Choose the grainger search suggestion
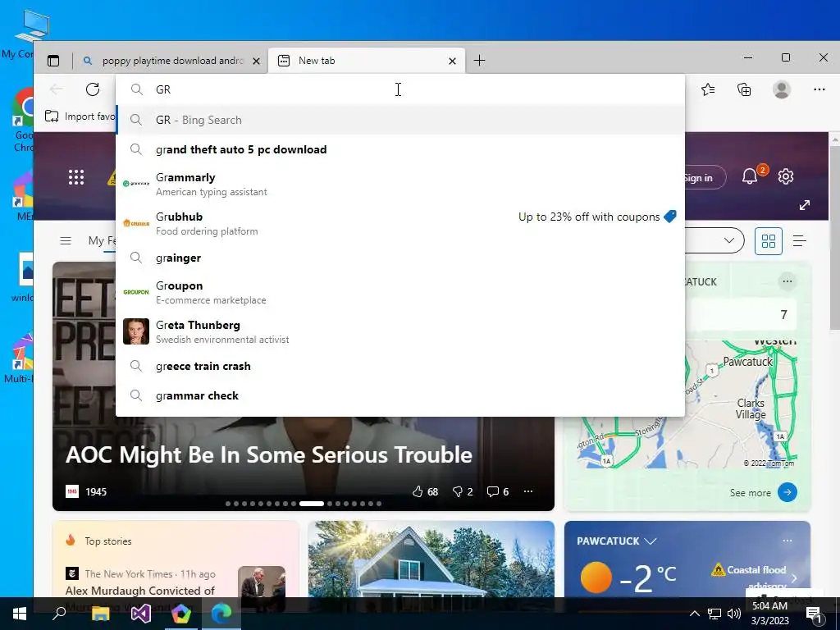840x630 pixels. click(x=399, y=258)
